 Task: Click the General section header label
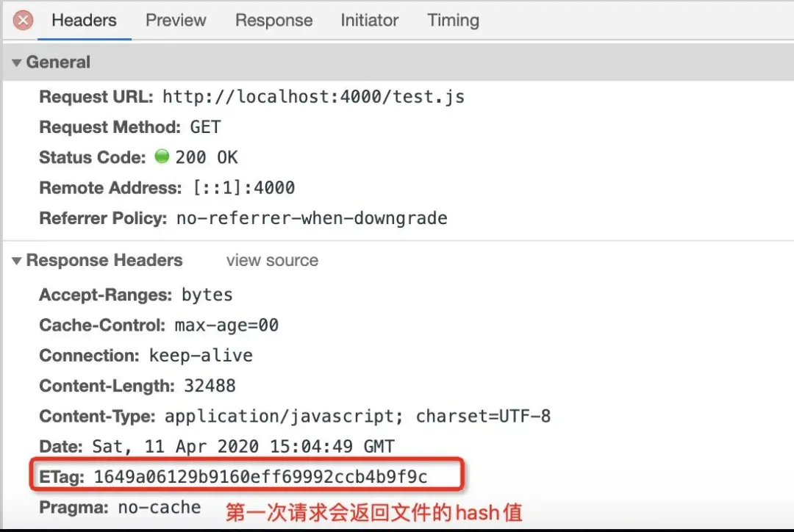point(58,62)
